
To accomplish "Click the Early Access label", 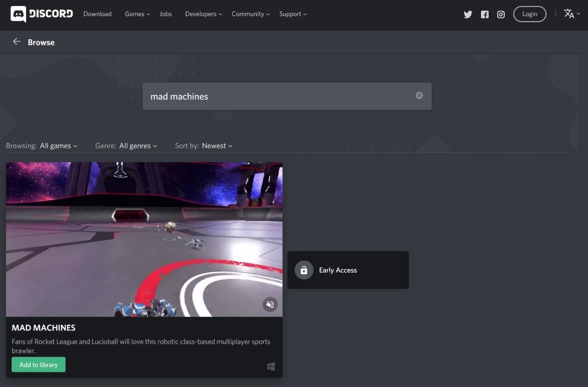I will [x=338, y=270].
